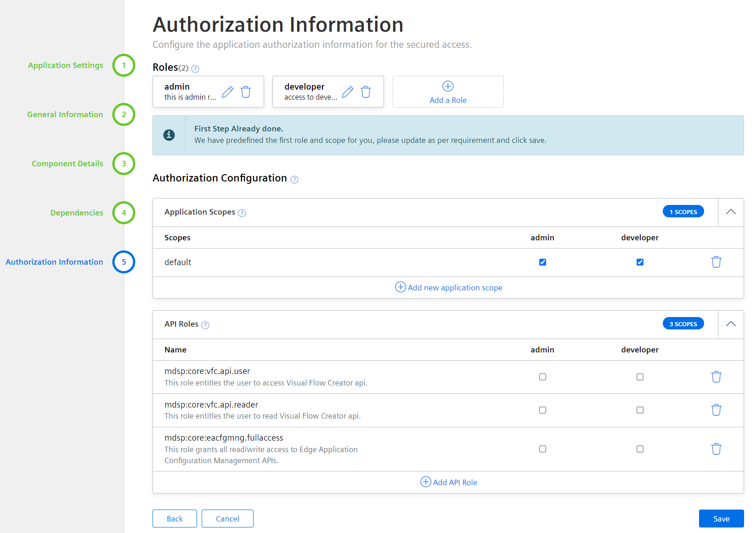Open help icon beside API Roles
Viewport: 756px width, 533px height.
205,325
